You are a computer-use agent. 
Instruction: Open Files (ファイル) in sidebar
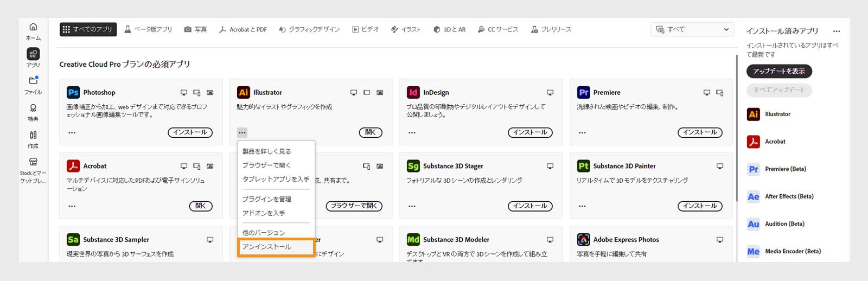(33, 85)
